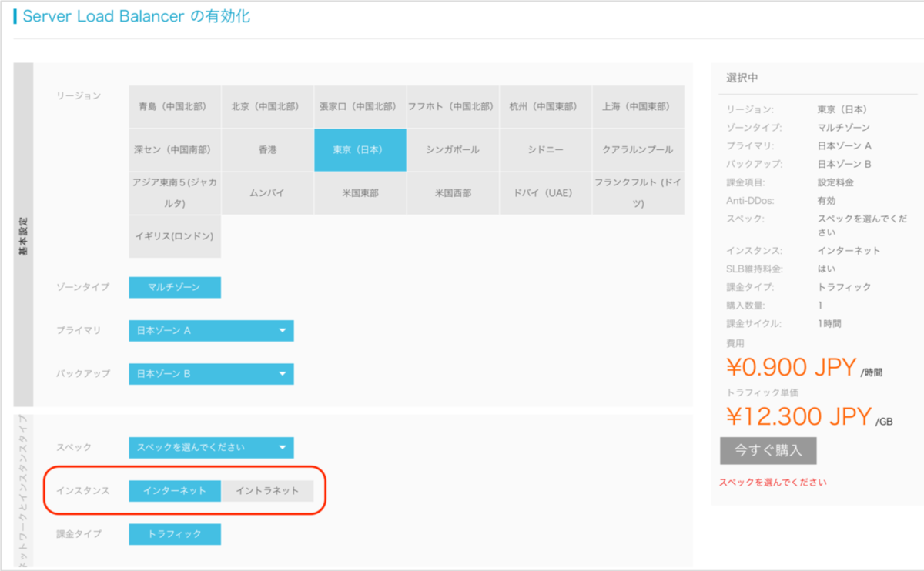Select the シドニー region
The height and width of the screenshot is (571, 924).
tap(545, 149)
